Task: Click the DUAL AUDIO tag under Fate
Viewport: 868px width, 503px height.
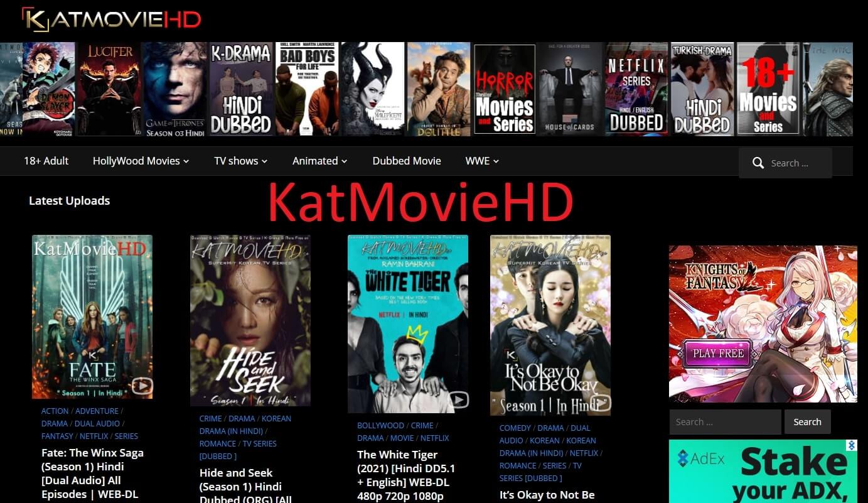Action: [x=97, y=423]
